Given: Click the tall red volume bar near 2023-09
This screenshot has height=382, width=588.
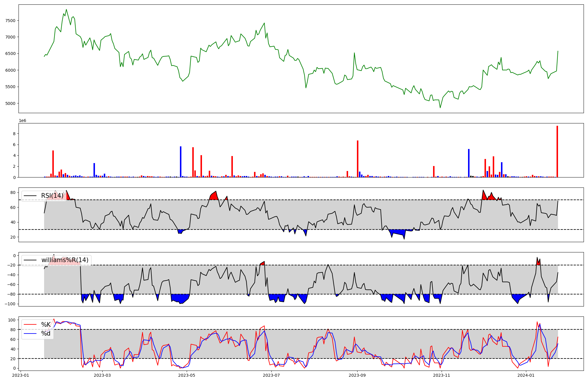Looking at the screenshot, I should tap(358, 159).
